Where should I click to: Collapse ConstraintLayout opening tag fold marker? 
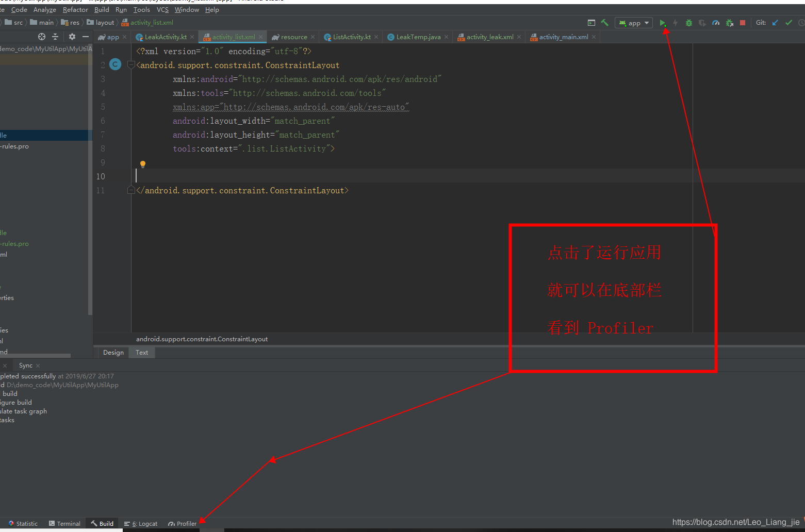pos(131,65)
